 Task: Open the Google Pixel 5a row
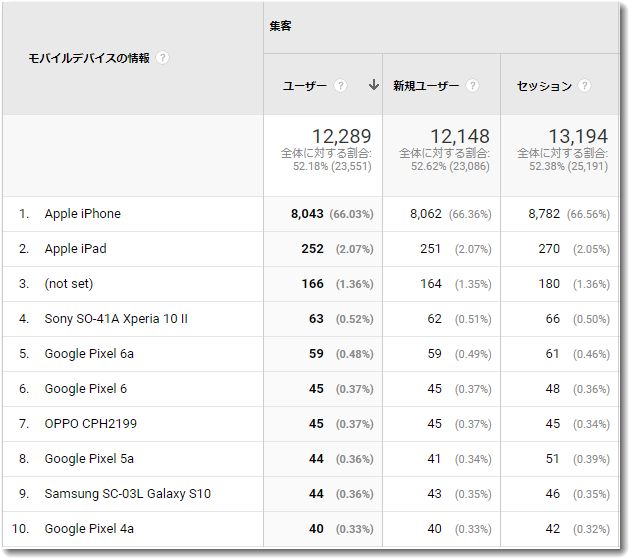89,459
